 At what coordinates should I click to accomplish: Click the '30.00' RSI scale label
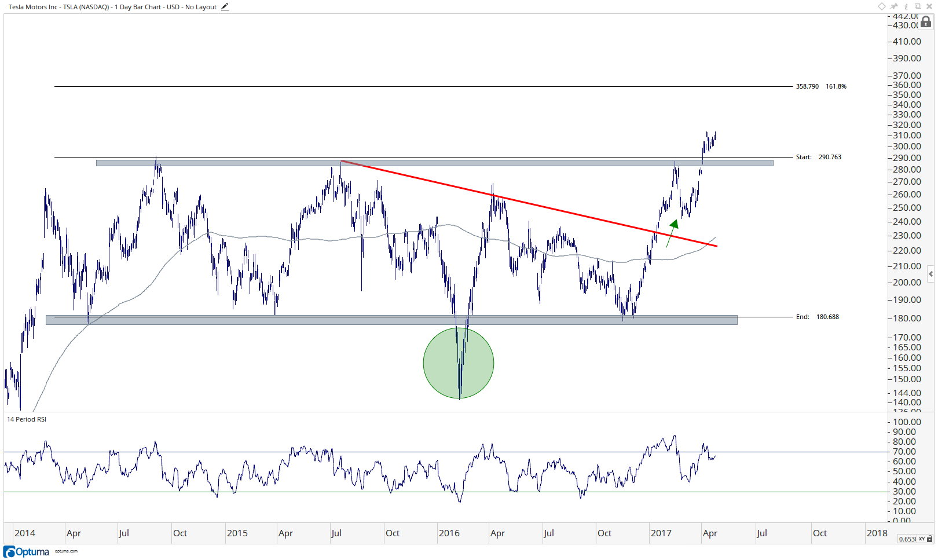(x=904, y=492)
